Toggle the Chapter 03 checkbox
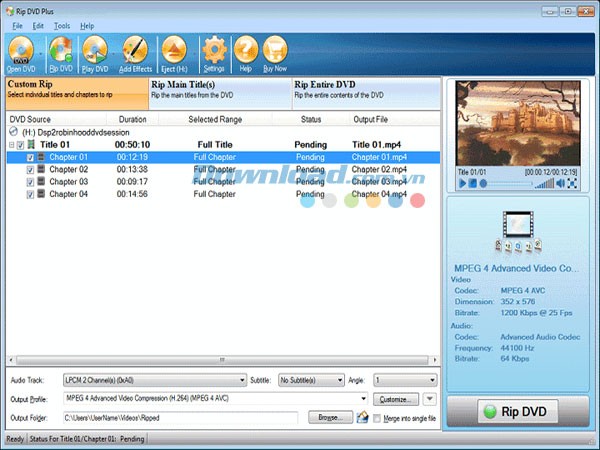Viewport: 600px width, 450px height. (x=30, y=182)
